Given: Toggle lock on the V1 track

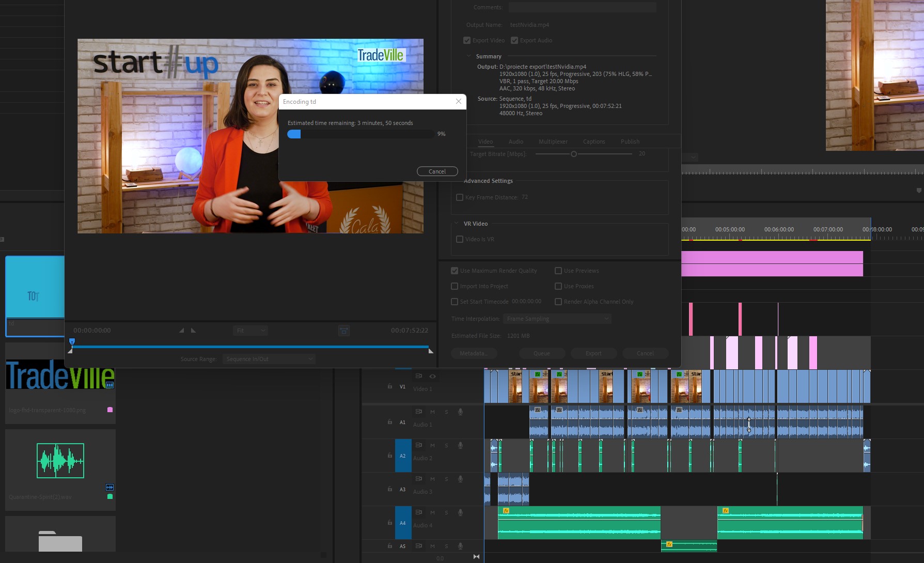Looking at the screenshot, I should [x=390, y=386].
